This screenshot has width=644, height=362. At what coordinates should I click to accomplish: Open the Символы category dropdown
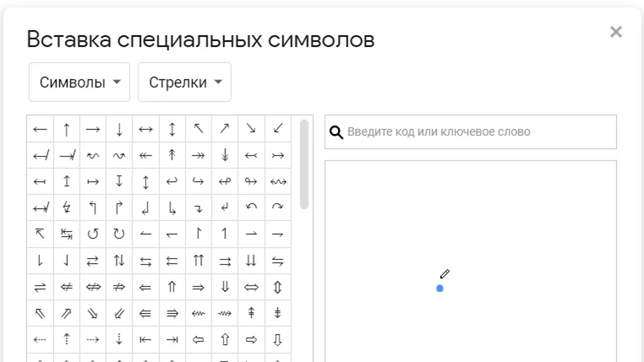79,82
